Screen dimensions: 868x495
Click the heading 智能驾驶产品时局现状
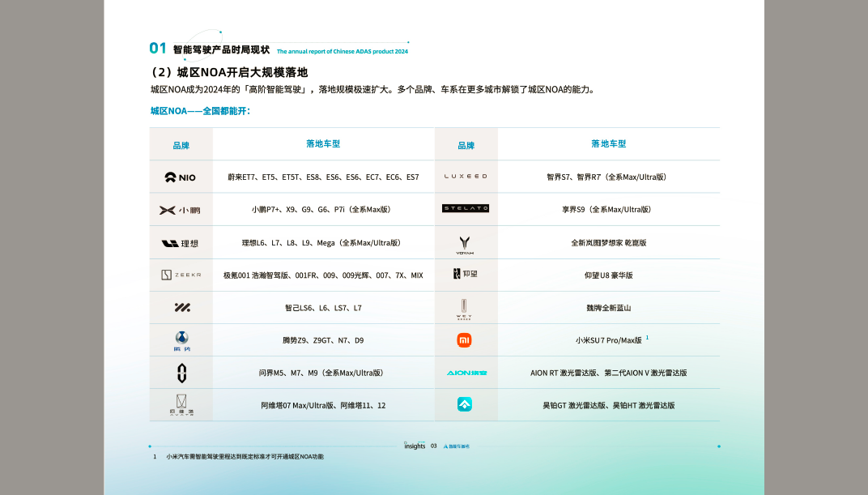(221, 50)
